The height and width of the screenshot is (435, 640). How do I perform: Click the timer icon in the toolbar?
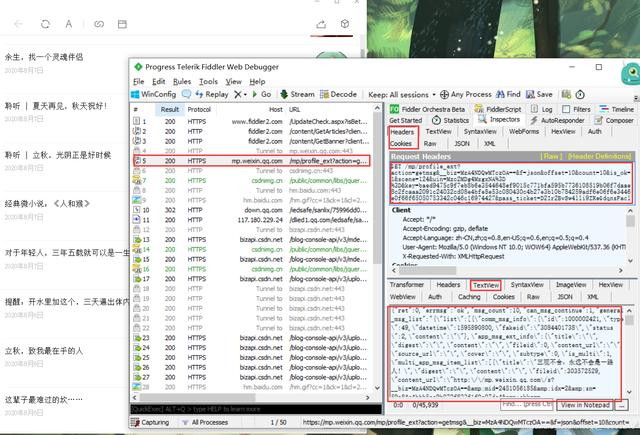click(x=580, y=95)
